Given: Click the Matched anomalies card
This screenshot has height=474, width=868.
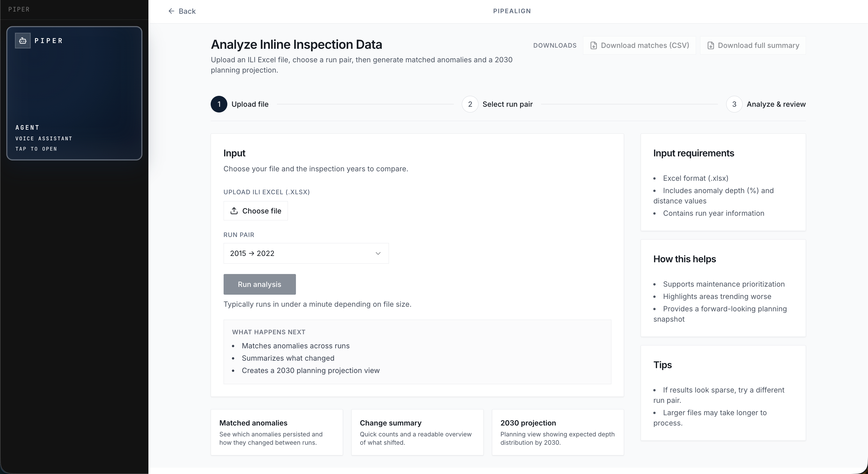Looking at the screenshot, I should click(276, 432).
